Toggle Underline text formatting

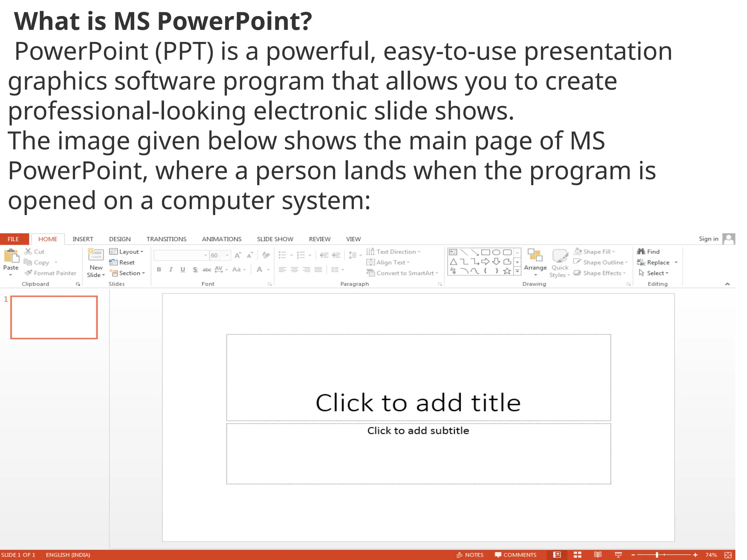tap(183, 269)
